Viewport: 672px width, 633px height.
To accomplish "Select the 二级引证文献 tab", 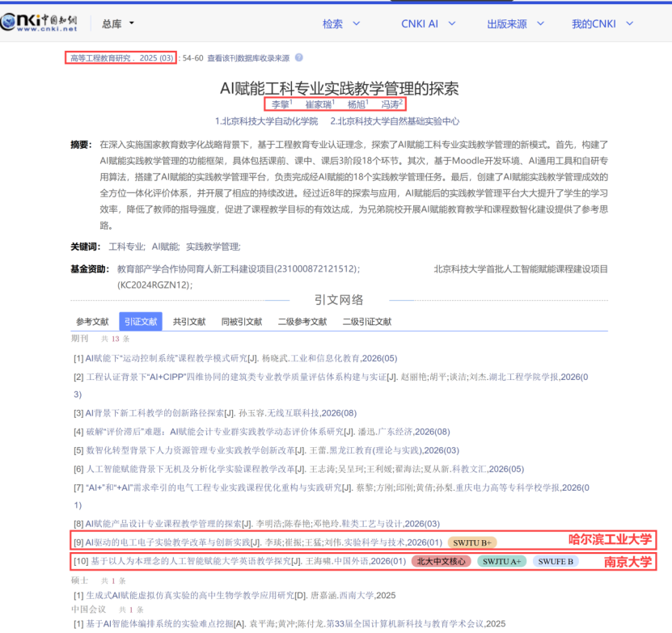I will 367,322.
